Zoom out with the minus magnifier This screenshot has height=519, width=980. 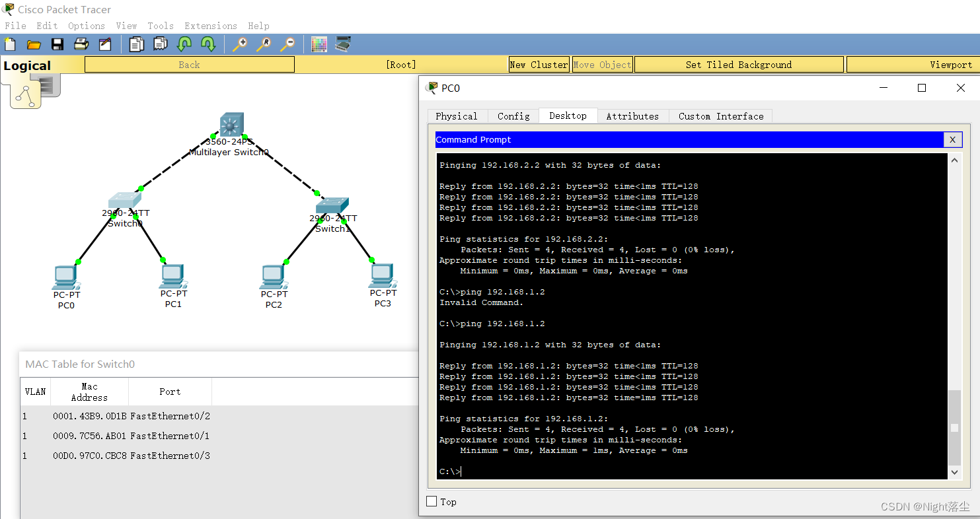click(x=287, y=44)
